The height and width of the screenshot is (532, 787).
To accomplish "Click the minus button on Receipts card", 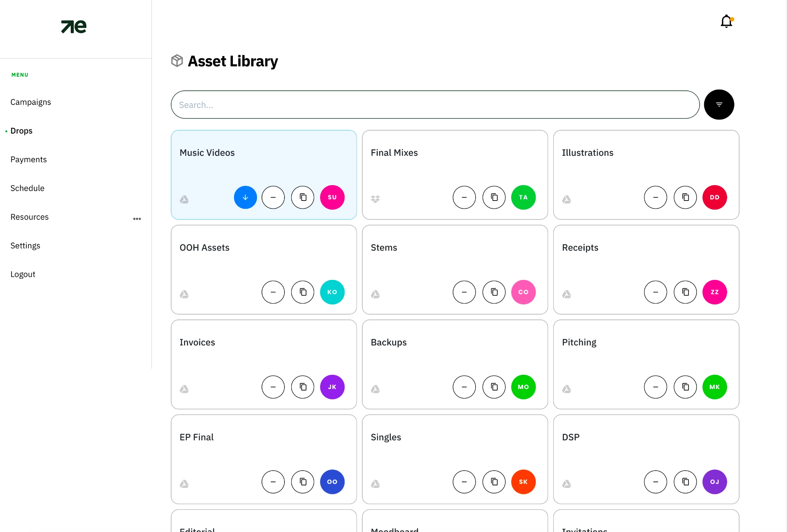I will pyautogui.click(x=655, y=292).
